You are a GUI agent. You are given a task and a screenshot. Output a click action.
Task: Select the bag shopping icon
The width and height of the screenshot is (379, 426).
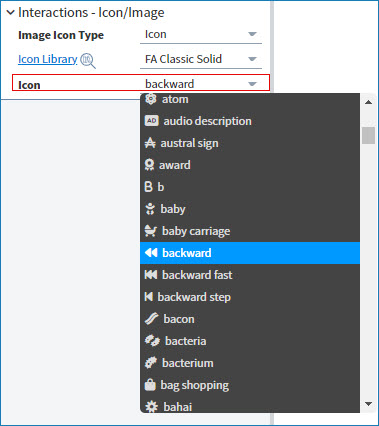tap(150, 385)
